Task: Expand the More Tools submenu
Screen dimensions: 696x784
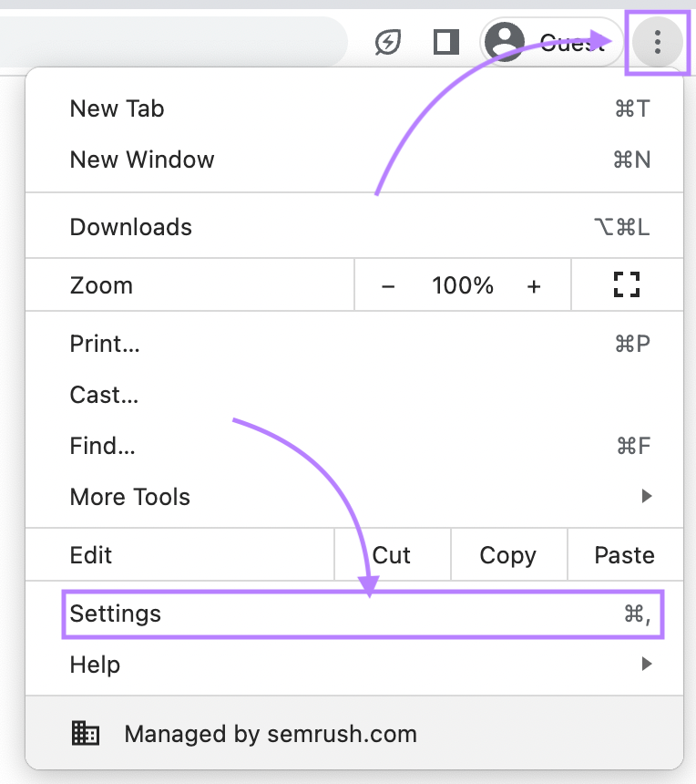Action: tap(130, 497)
